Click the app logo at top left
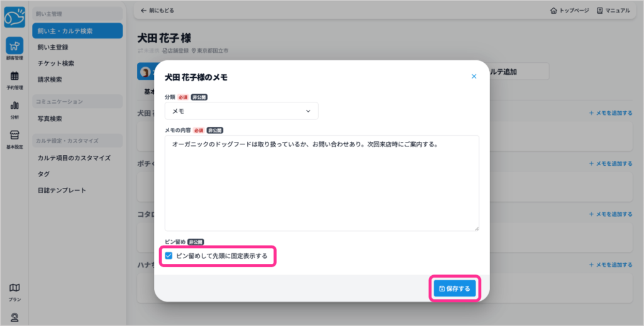 pyautogui.click(x=14, y=16)
